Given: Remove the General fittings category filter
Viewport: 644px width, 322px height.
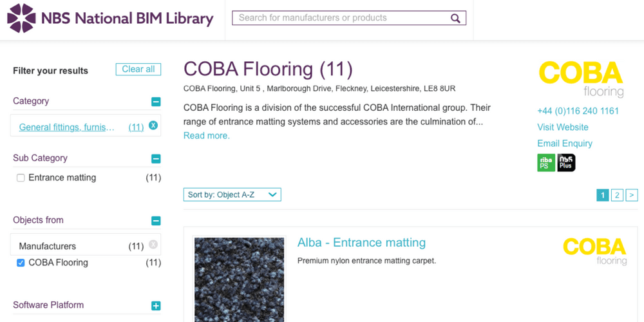Looking at the screenshot, I should 153,126.
